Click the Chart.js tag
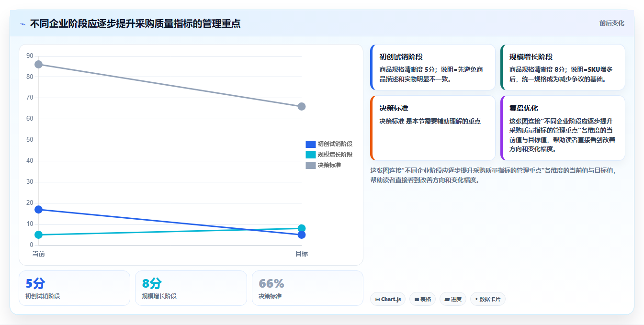 click(x=388, y=299)
